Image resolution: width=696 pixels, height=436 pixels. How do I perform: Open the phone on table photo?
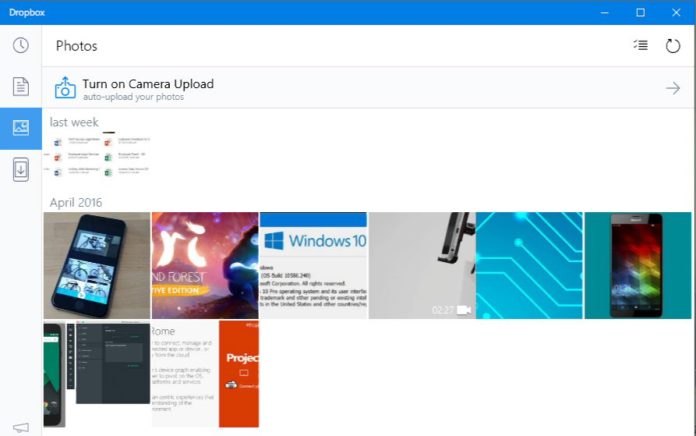point(97,266)
